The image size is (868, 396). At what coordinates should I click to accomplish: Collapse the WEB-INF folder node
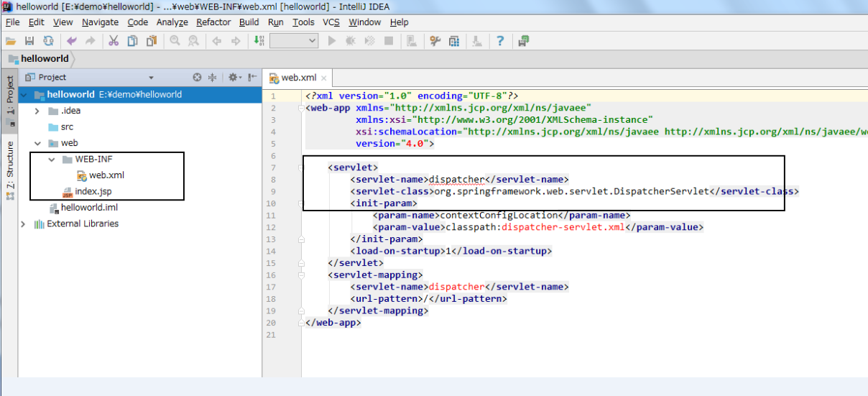pyautogui.click(x=51, y=160)
